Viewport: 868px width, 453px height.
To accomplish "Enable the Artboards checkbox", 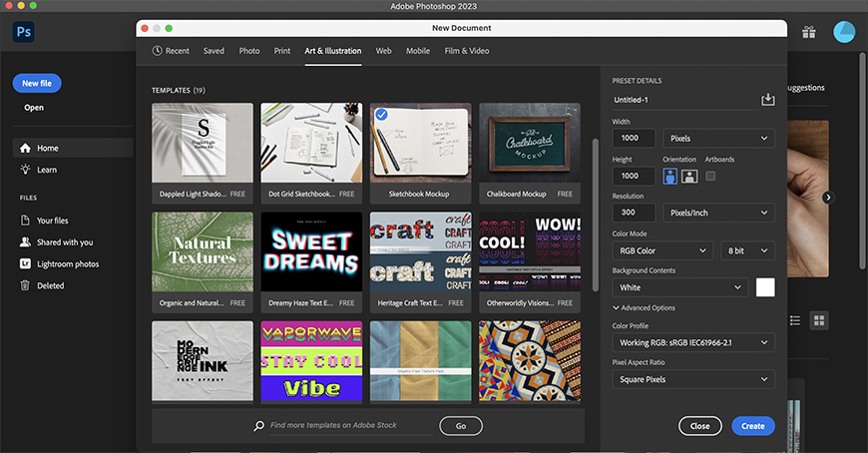I will (x=710, y=176).
